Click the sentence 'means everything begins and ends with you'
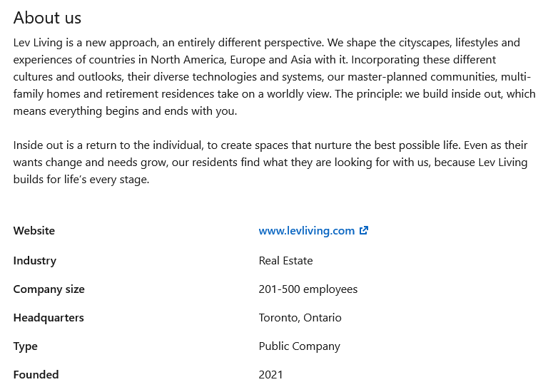Viewport: 548px width, 392px height. pos(124,111)
